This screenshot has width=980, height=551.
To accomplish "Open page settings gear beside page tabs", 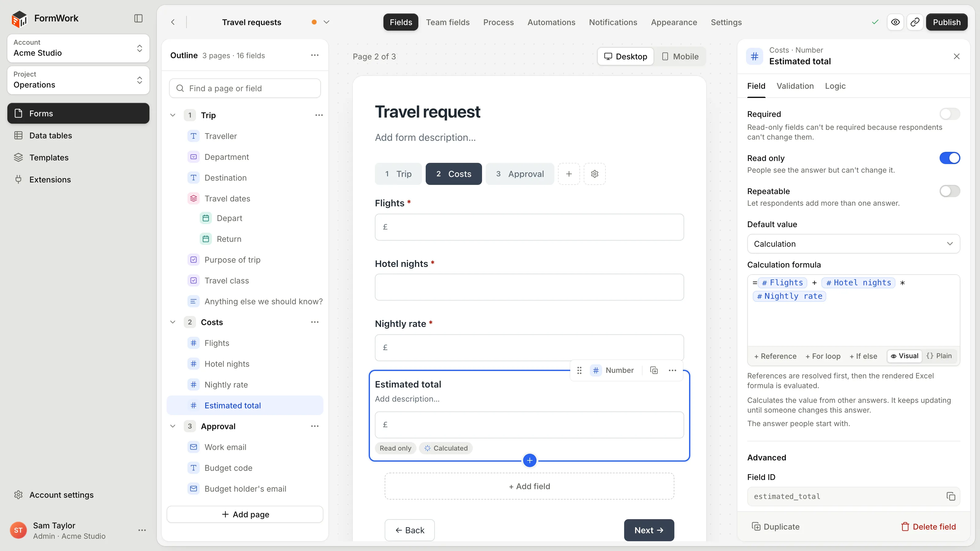I will (595, 174).
